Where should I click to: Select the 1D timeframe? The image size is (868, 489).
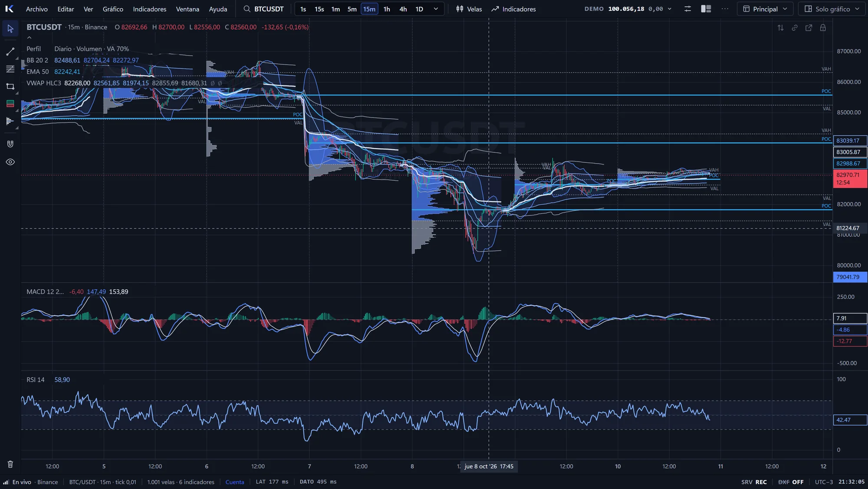[419, 9]
